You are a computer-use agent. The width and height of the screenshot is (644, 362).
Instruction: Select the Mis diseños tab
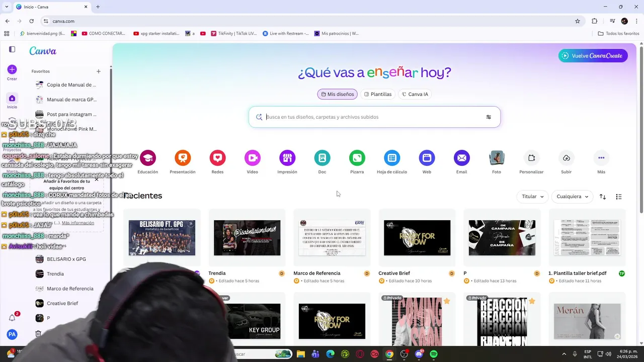pos(337,94)
